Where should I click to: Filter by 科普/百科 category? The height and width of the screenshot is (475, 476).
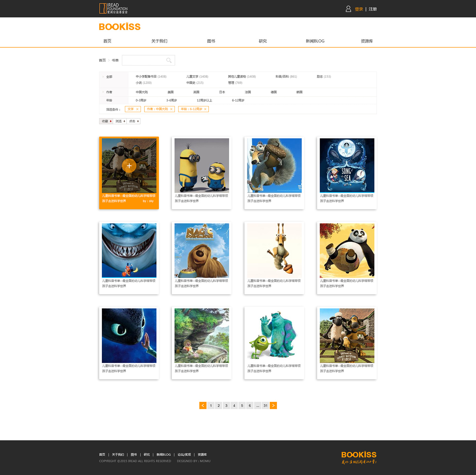[x=286, y=77]
